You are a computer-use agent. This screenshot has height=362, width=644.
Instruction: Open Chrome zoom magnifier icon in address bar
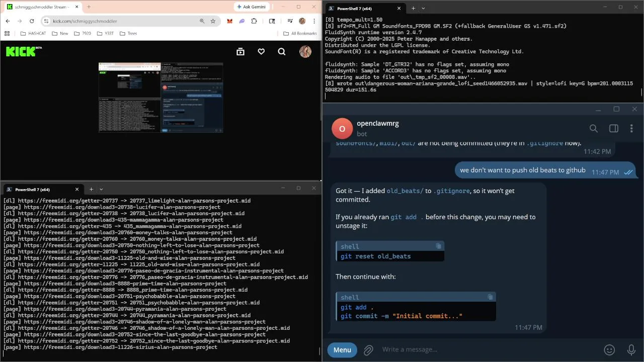click(202, 21)
